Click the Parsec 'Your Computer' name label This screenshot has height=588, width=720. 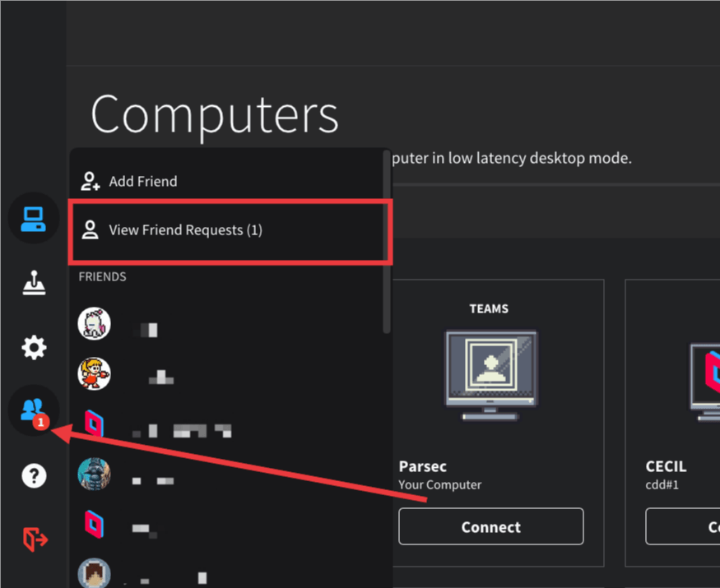[424, 466]
